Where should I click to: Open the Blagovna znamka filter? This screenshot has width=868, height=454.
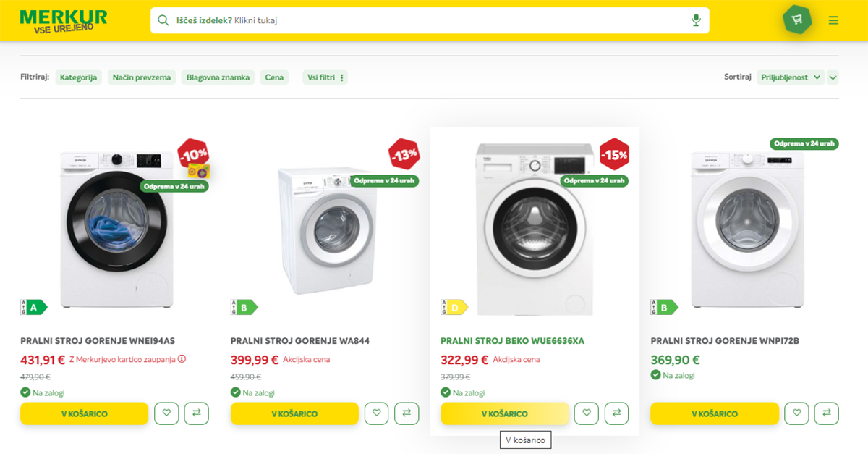point(218,77)
